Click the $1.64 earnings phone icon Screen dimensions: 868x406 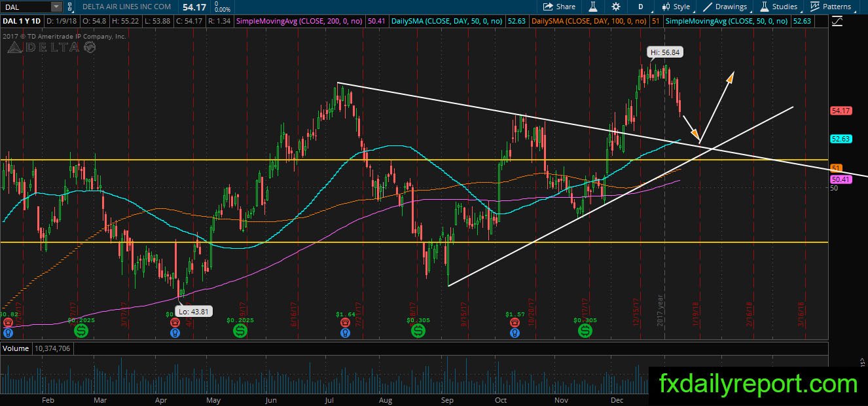click(345, 322)
